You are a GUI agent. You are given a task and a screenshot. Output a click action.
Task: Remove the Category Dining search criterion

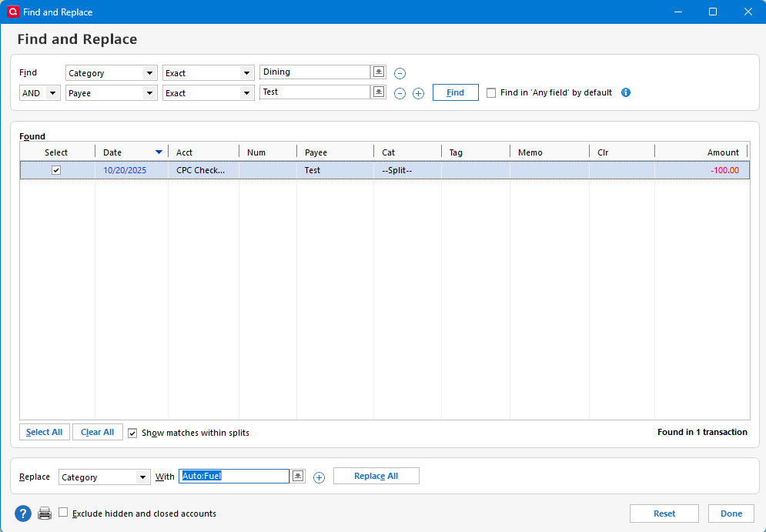pos(400,74)
